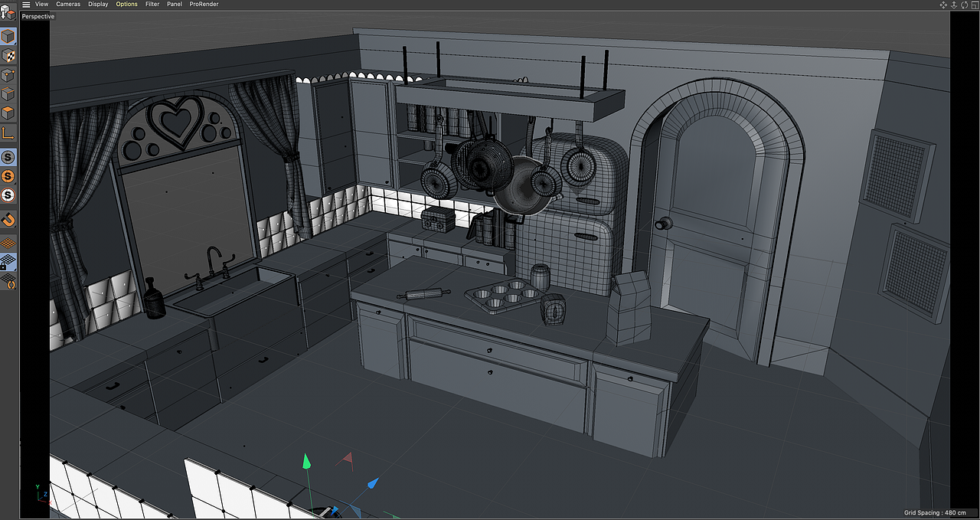Click the Perspective view label
Screen dimensions: 980x520
coord(38,16)
